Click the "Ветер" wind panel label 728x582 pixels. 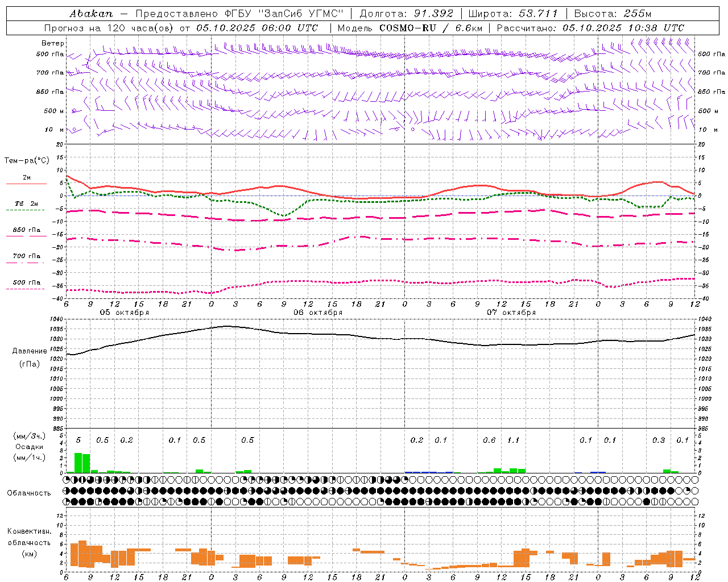[53, 43]
